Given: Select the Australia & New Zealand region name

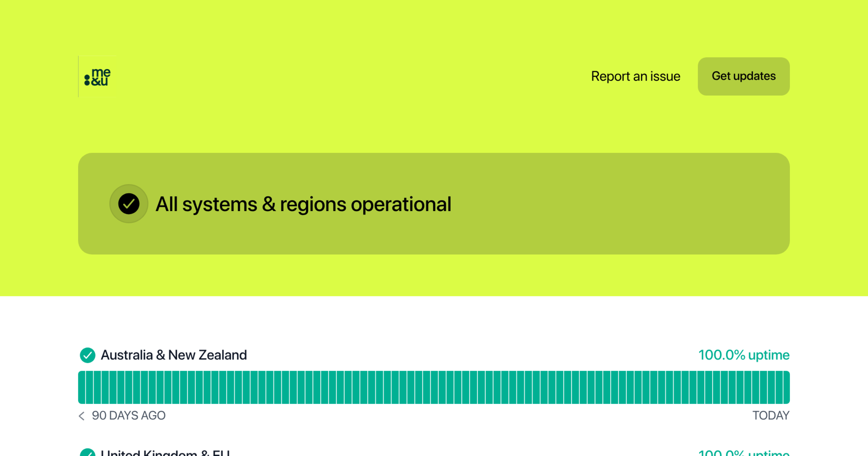Looking at the screenshot, I should click(174, 355).
